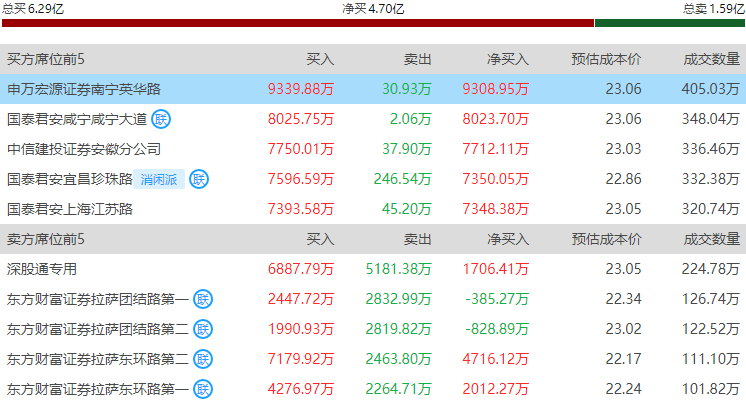Click net buy value 1706.41万

tap(495, 269)
